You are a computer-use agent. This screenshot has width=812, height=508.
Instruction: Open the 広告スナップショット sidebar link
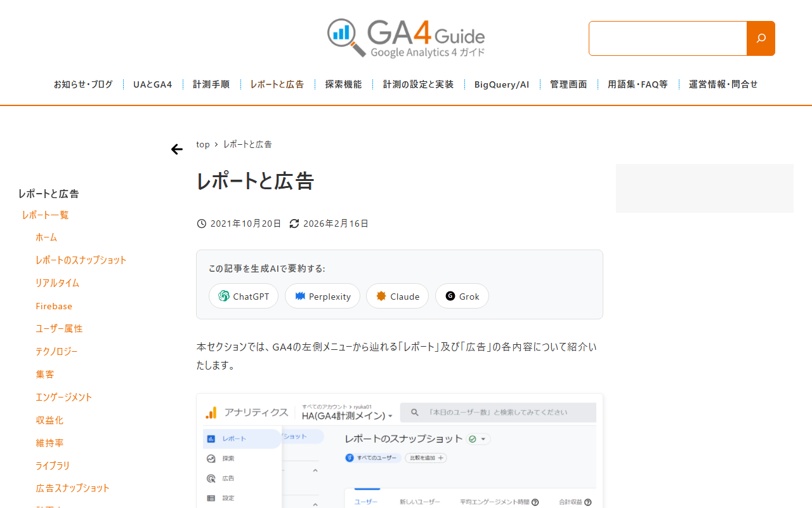point(73,488)
